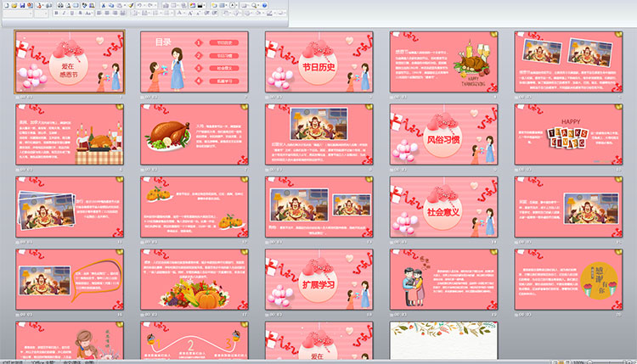Screen dimensions: 637x364
Task: Select the slide with pumpkin harvest illustration
Action: point(194,279)
